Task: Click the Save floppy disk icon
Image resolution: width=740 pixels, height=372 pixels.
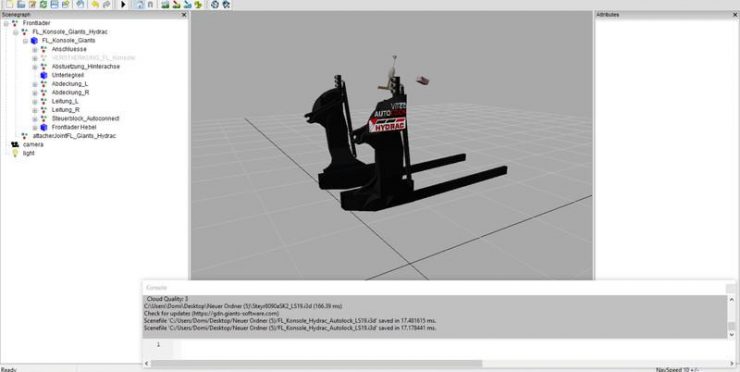Action: click(54, 4)
